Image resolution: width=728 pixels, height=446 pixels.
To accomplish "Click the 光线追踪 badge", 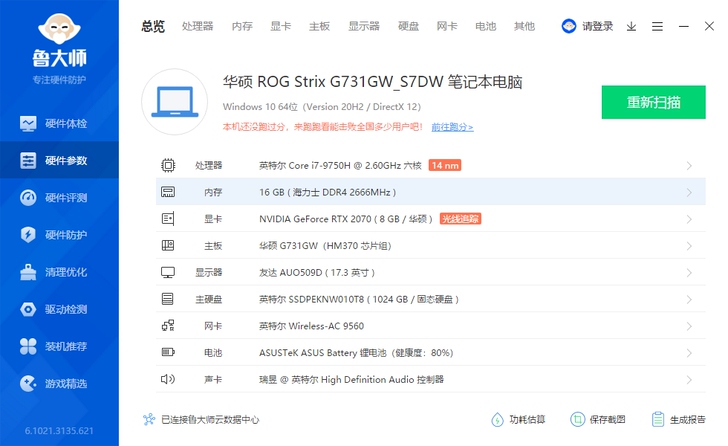I will [x=460, y=219].
